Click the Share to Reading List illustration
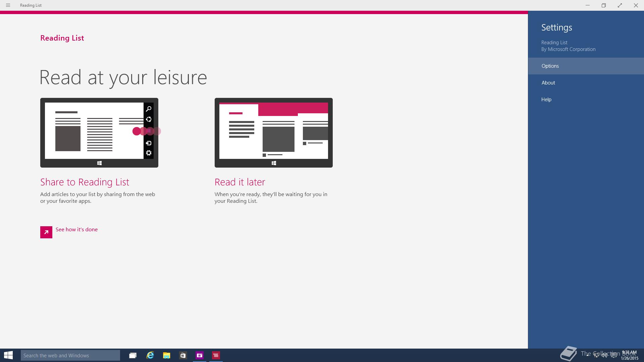This screenshot has width=644, height=362. (99, 133)
